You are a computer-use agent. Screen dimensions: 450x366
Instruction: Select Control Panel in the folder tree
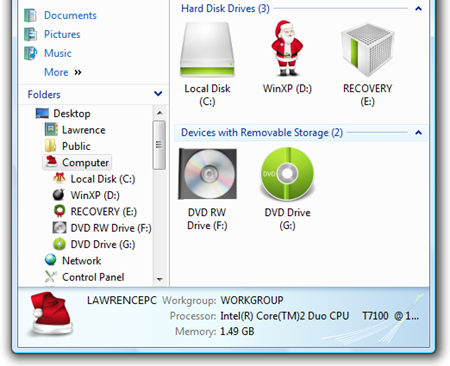click(x=93, y=277)
